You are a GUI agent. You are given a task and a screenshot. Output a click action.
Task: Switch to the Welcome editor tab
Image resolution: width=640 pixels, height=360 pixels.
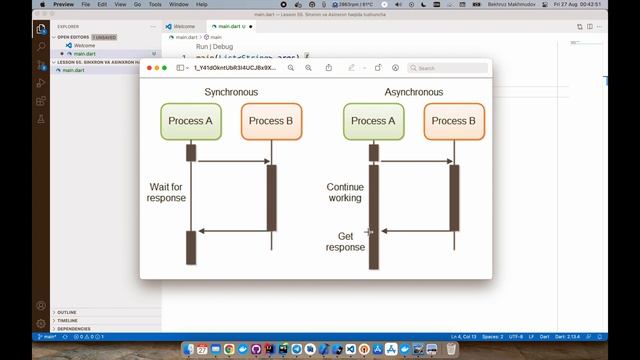[x=184, y=27]
